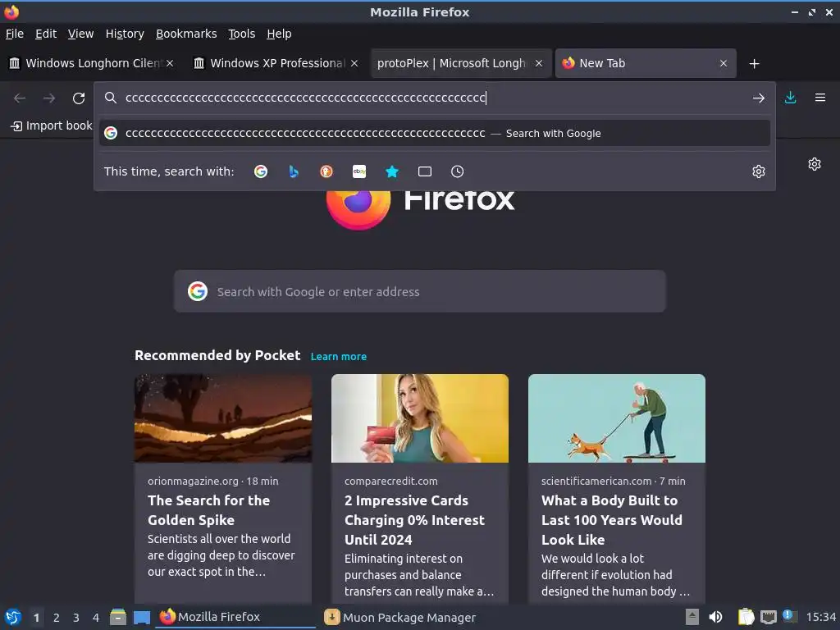Open the skateboarding man article image
Image resolution: width=840 pixels, height=630 pixels.
(617, 418)
